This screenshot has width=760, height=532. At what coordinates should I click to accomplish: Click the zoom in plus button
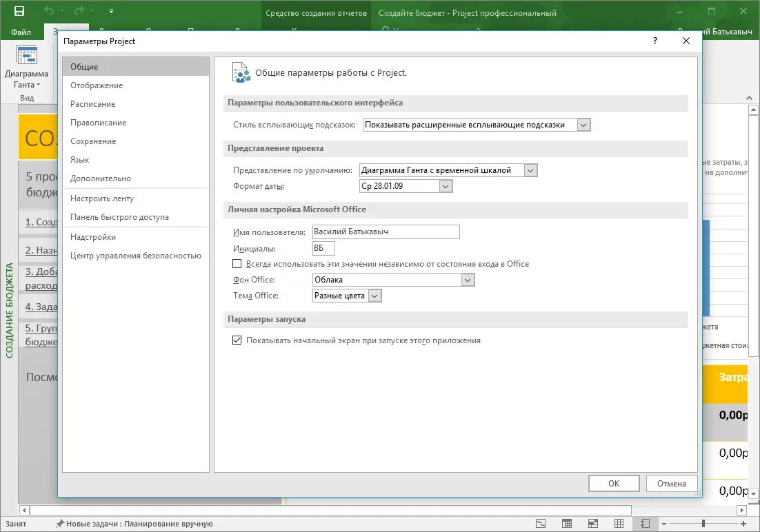743,524
